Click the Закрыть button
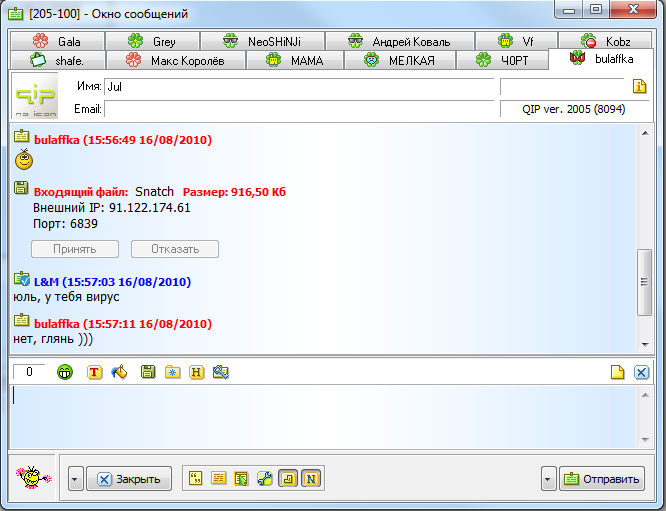Viewport: 666px width, 511px height. tap(129, 479)
